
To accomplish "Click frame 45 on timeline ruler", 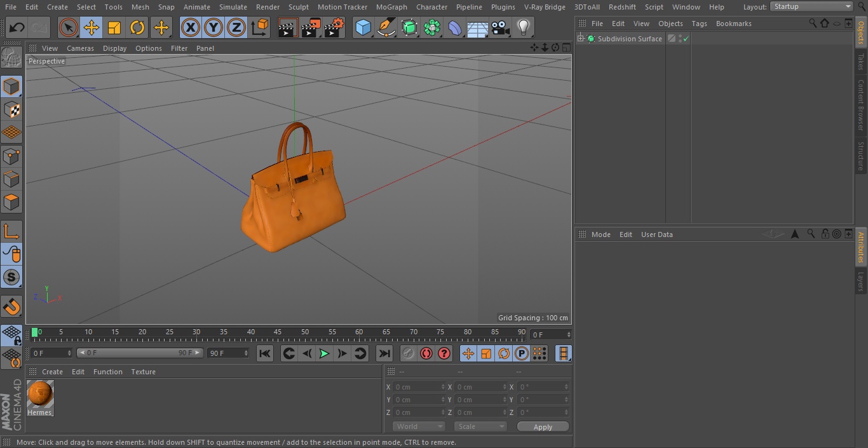I will pos(278,332).
